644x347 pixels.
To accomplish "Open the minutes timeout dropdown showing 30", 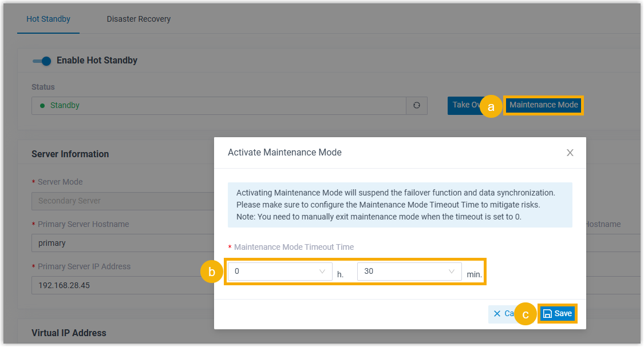I will coord(409,272).
